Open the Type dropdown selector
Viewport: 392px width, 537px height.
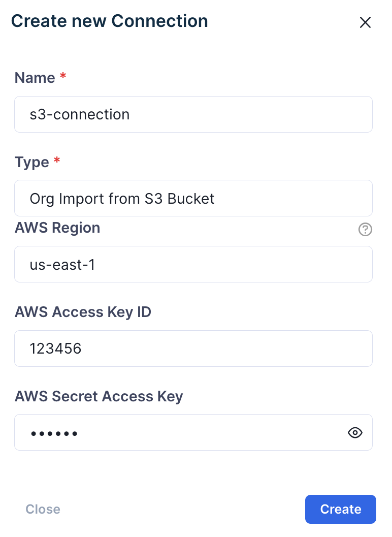click(193, 198)
